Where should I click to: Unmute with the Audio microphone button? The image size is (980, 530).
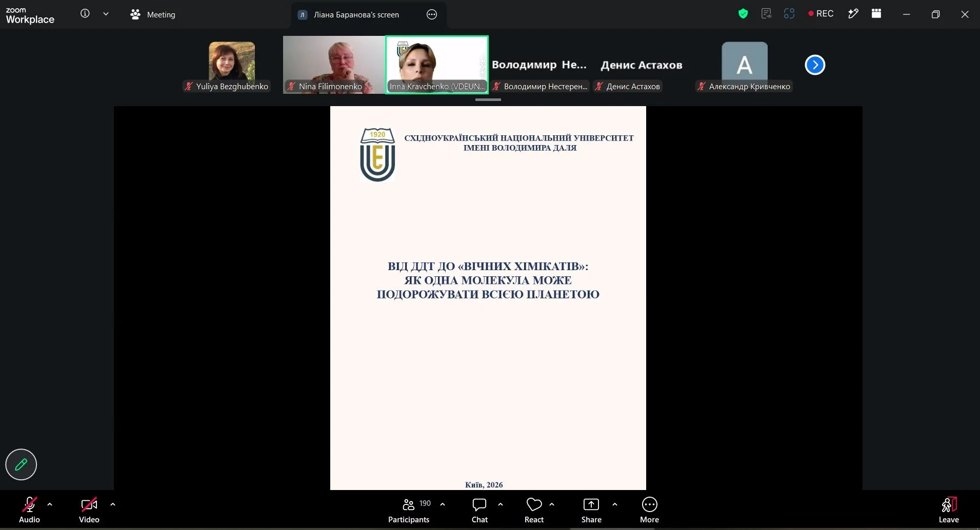click(x=29, y=510)
